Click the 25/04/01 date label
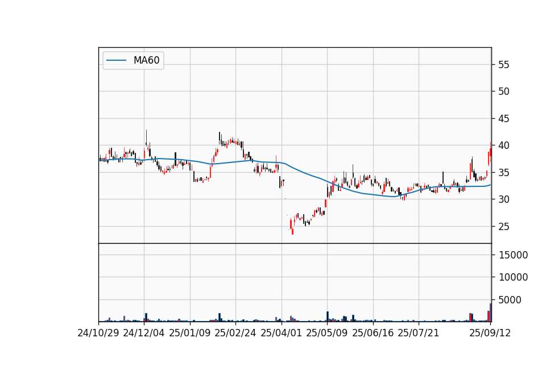546x392 pixels. click(282, 333)
